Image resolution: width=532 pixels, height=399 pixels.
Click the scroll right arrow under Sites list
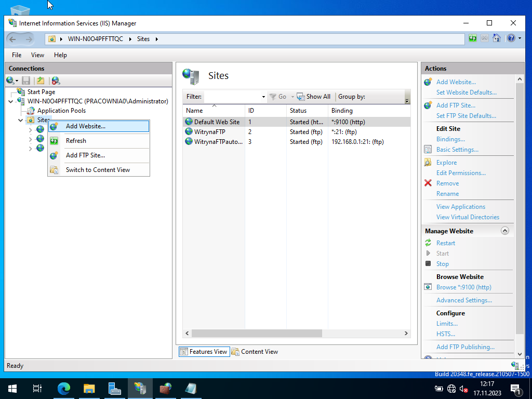coord(406,334)
